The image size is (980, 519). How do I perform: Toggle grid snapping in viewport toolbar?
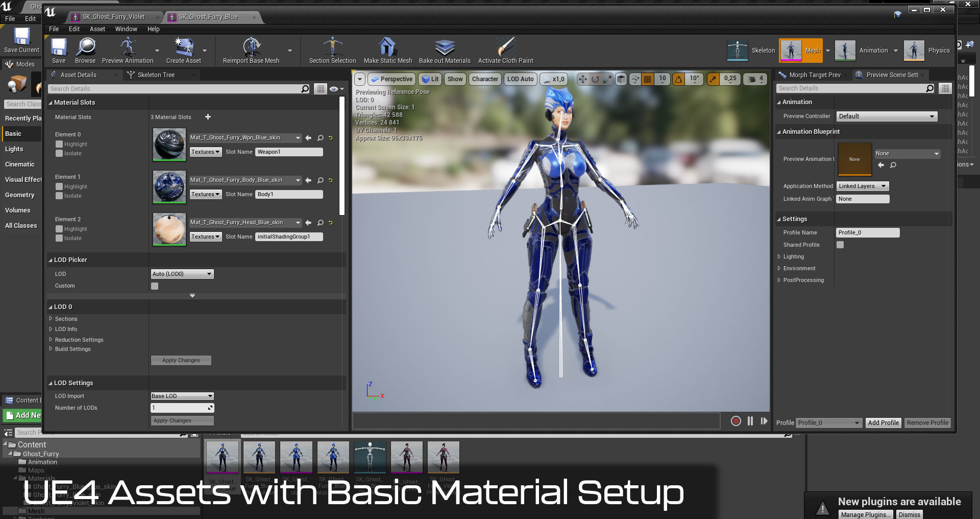[x=648, y=79]
